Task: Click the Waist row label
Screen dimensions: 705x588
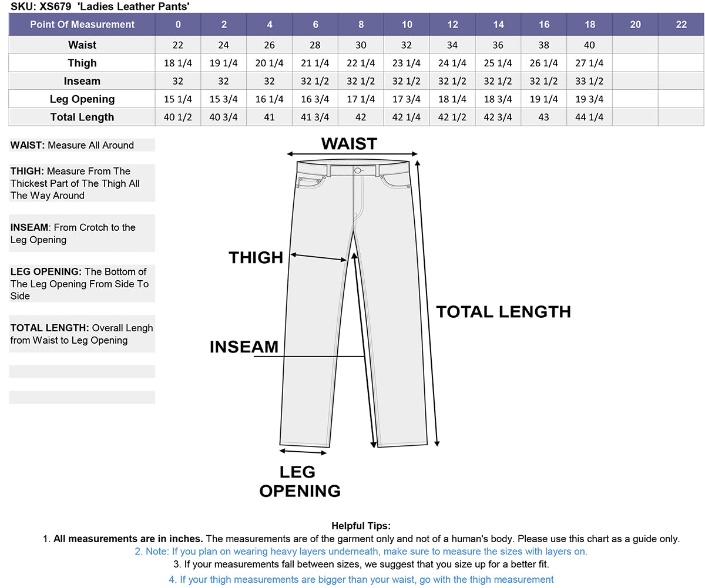Action: (x=82, y=45)
